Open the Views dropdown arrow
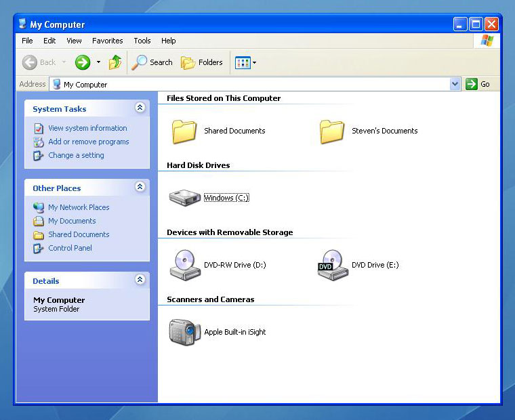 [254, 62]
